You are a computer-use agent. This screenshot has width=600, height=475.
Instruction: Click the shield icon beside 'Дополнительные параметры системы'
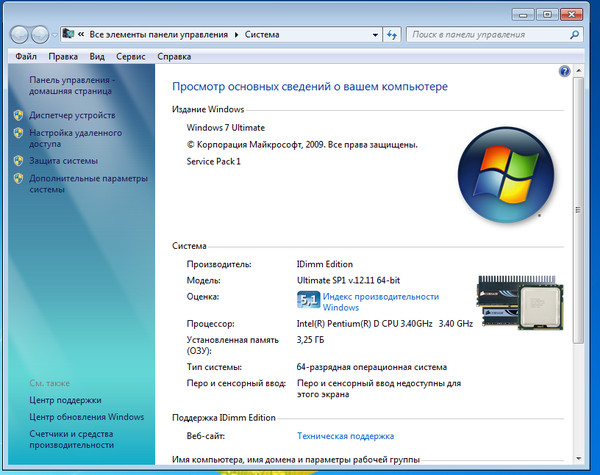[18, 178]
